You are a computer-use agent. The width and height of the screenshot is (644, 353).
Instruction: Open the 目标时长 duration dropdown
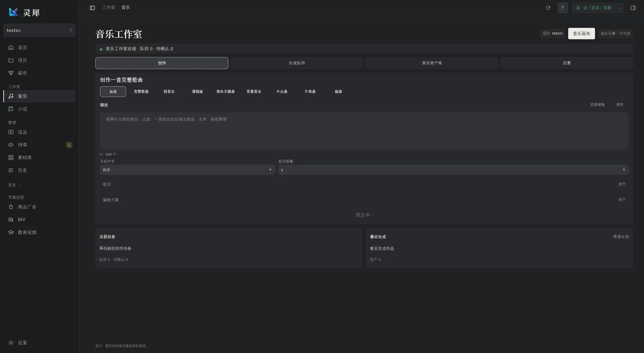(x=187, y=169)
